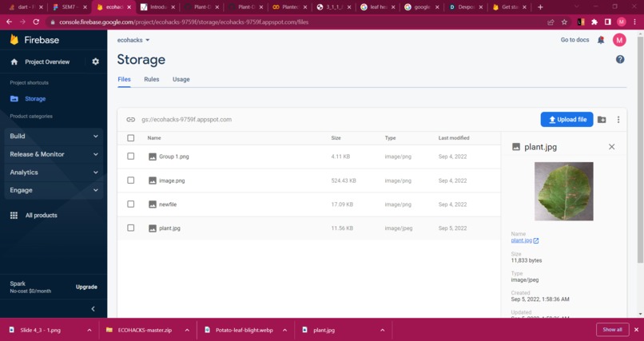Close the plant.jpg details panel
The height and width of the screenshot is (341, 644).
click(x=611, y=147)
